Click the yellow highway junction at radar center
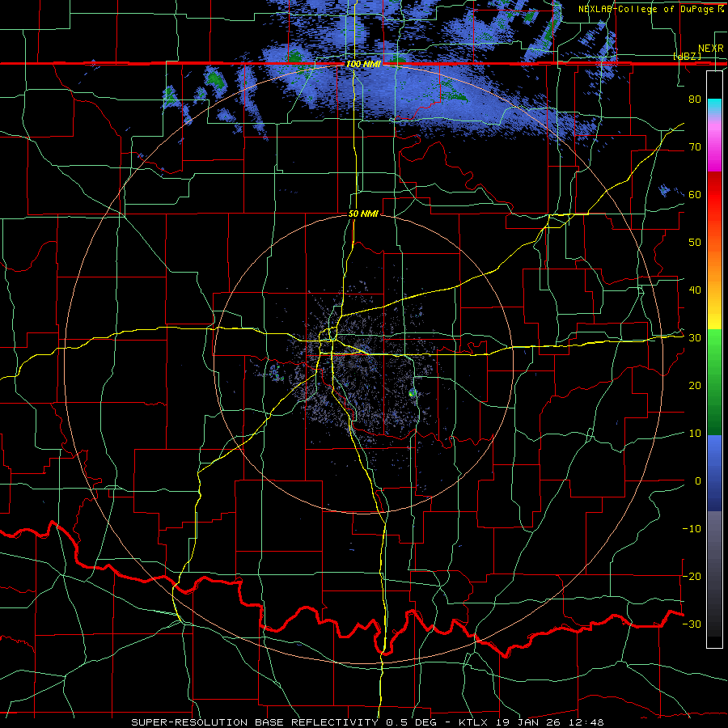Screen dimensions: 728x728 pos(332,339)
